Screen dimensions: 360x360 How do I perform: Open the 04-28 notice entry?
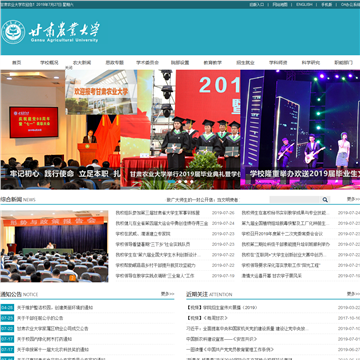55,308
